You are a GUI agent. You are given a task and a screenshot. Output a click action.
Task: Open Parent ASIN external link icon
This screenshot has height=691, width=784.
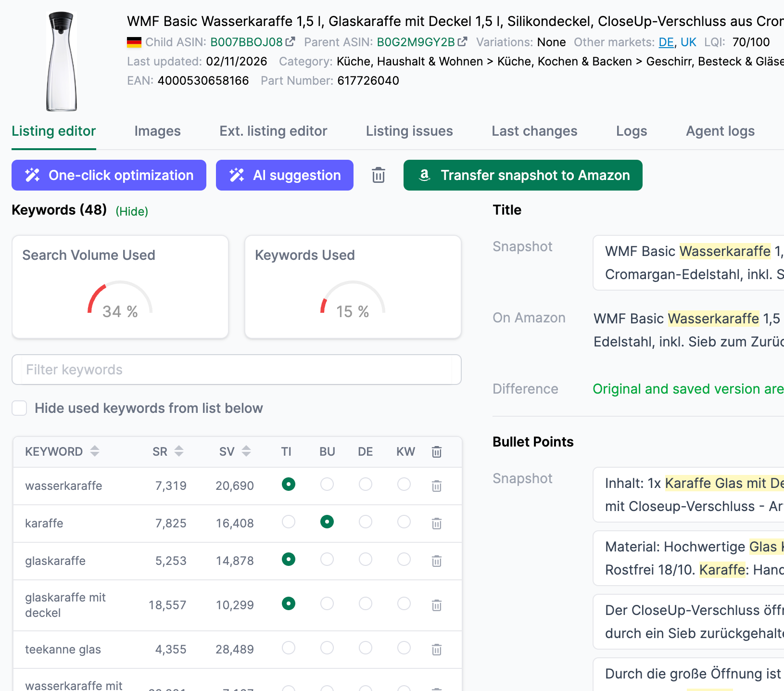pyautogui.click(x=462, y=42)
